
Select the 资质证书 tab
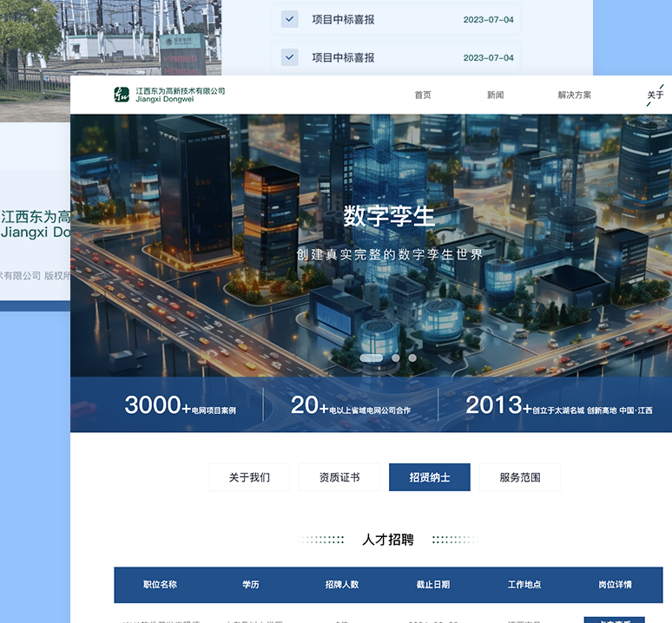(x=339, y=477)
